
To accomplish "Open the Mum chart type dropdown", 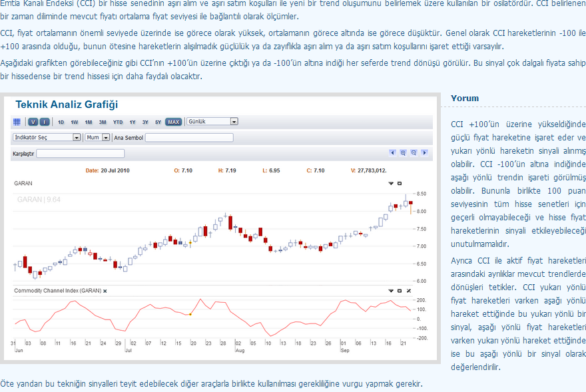I will (x=97, y=138).
